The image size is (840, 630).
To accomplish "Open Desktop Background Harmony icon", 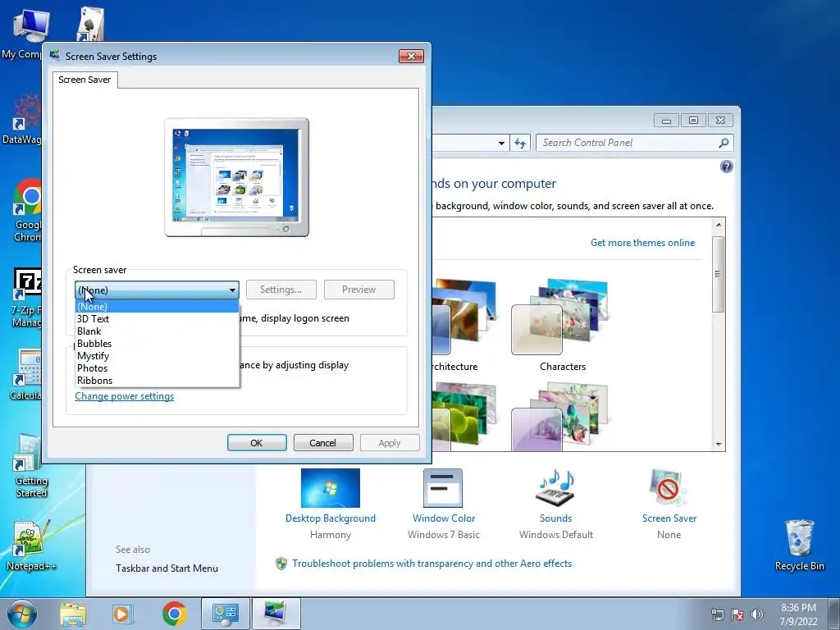I will tap(331, 488).
